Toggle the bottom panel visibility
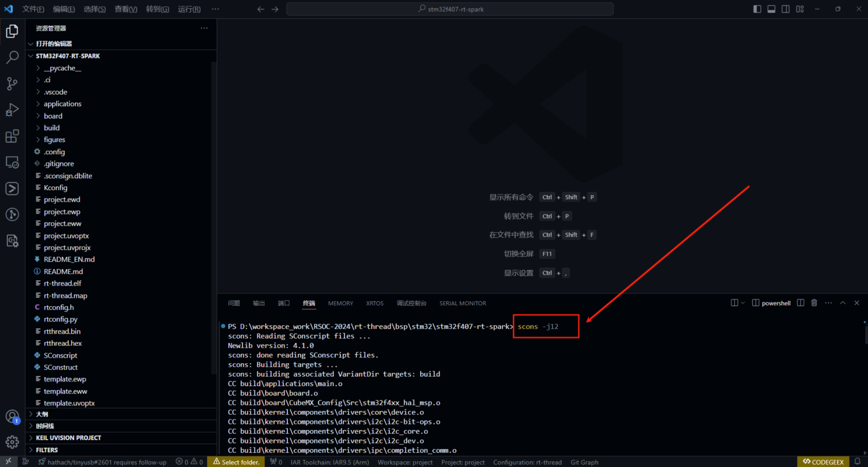 click(x=771, y=9)
